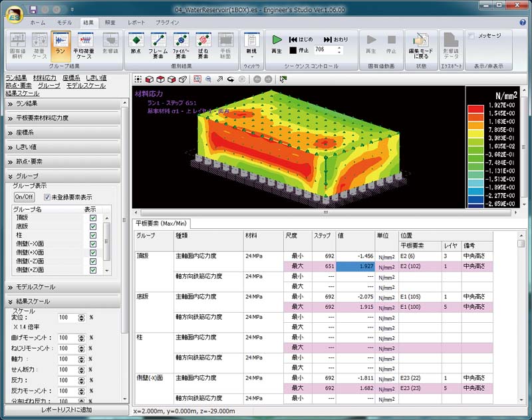This screenshot has width=532, height=420.
Task: Follow the underlined 材料応力 link
Action: [45, 78]
